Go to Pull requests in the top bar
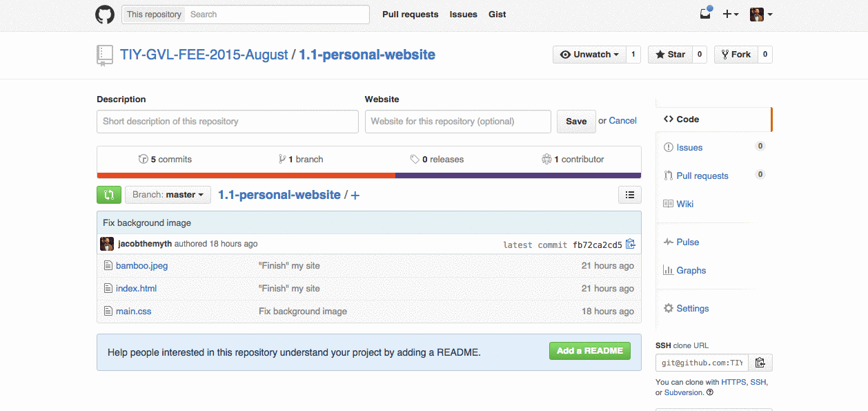The height and width of the screenshot is (411, 868). pyautogui.click(x=410, y=15)
